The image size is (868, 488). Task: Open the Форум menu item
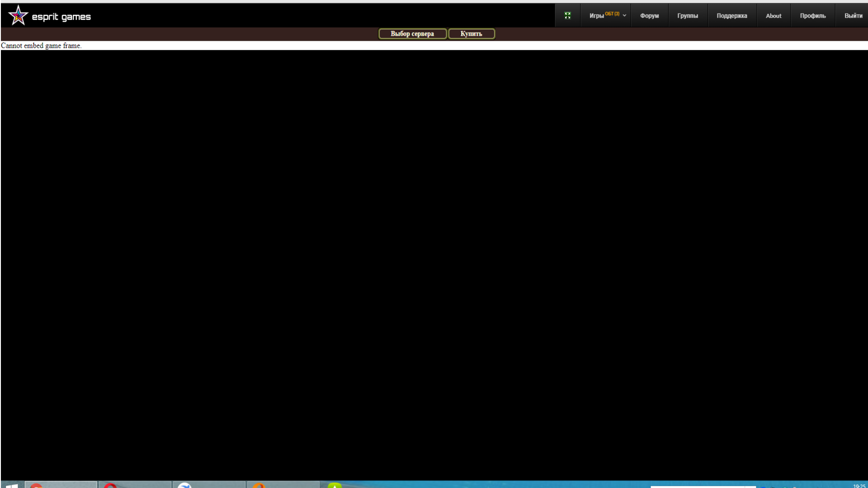coord(649,16)
